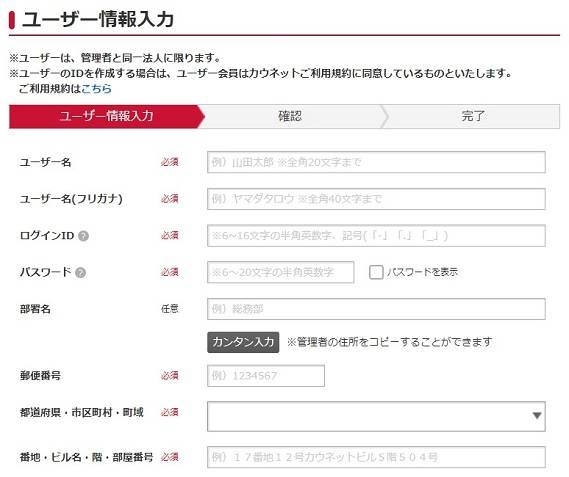This screenshot has height=477, width=569.
Task: Click the パスワードを表示 label text
Action: (x=422, y=272)
